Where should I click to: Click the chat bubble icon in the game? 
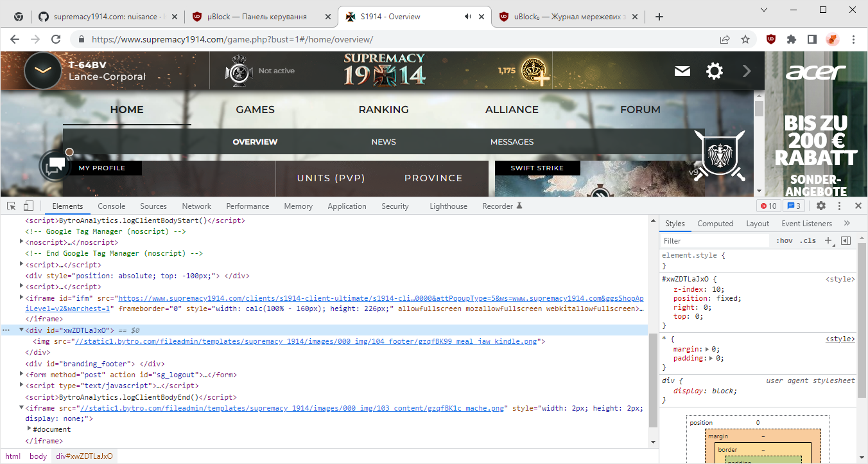point(54,166)
